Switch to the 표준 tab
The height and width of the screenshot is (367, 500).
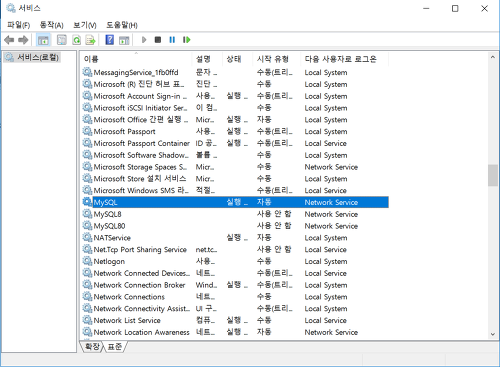pos(115,347)
